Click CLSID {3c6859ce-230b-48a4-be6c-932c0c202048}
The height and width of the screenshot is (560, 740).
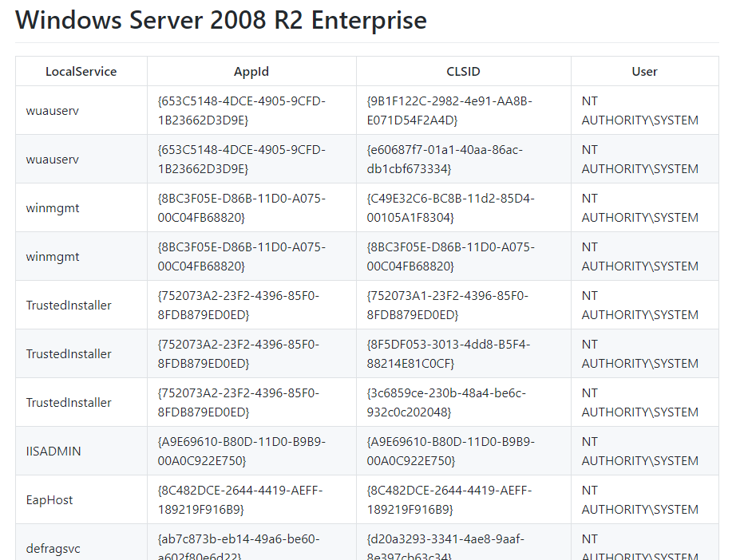[x=446, y=402]
